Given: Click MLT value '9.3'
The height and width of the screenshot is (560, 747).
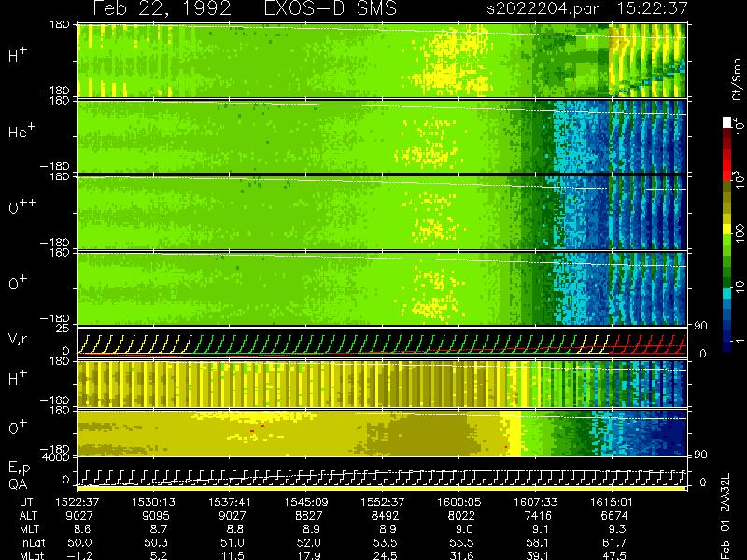Looking at the screenshot, I should (x=617, y=529).
